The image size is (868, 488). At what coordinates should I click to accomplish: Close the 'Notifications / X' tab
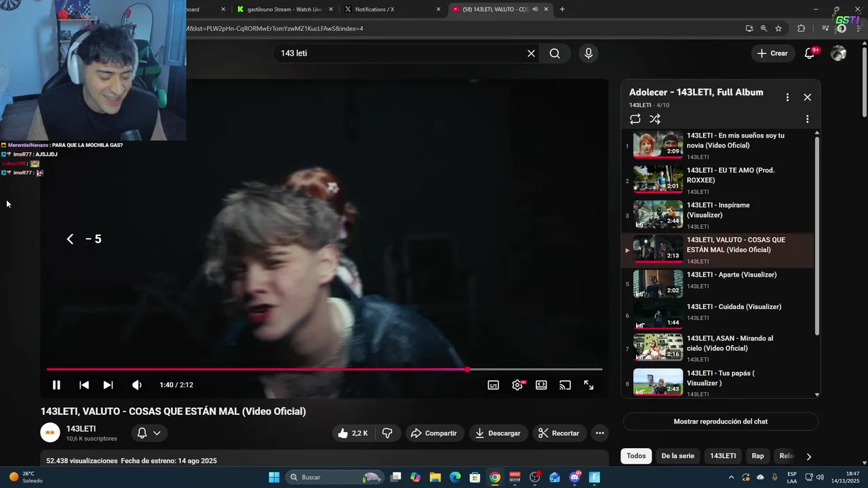(x=438, y=9)
